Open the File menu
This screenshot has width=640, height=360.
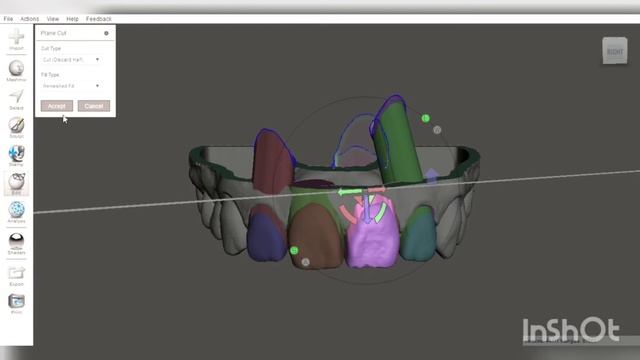pos(8,19)
